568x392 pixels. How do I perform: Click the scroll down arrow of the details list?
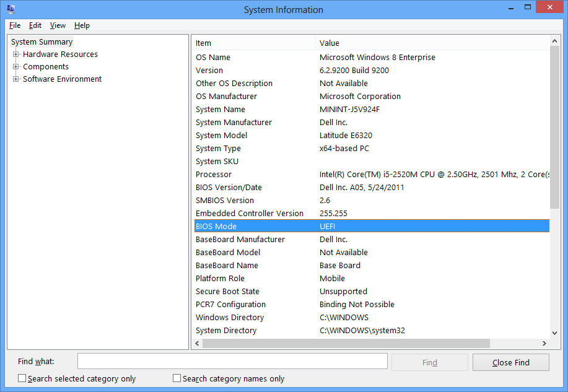pos(554,333)
